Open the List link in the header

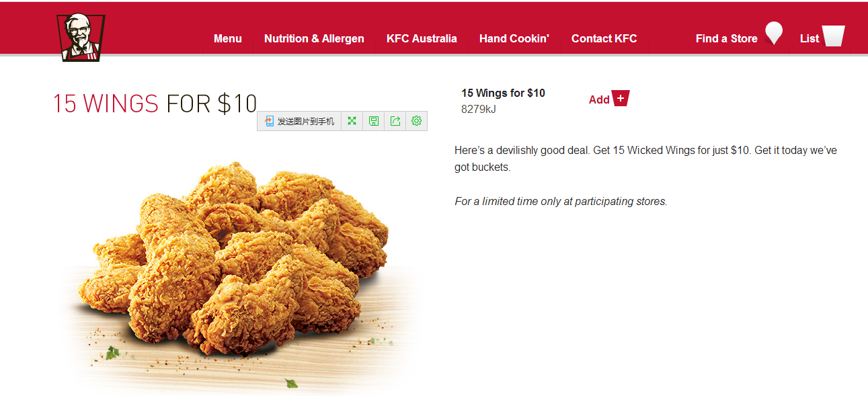pos(810,38)
